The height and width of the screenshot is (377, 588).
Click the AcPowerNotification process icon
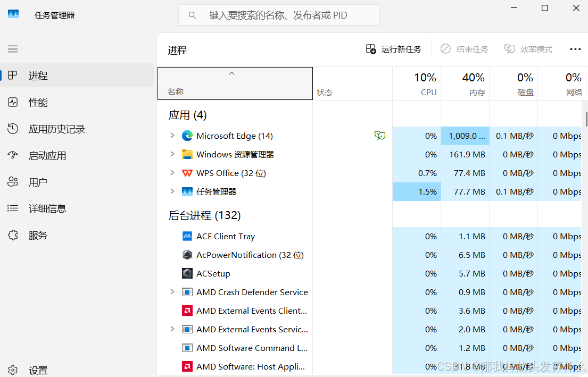point(187,255)
